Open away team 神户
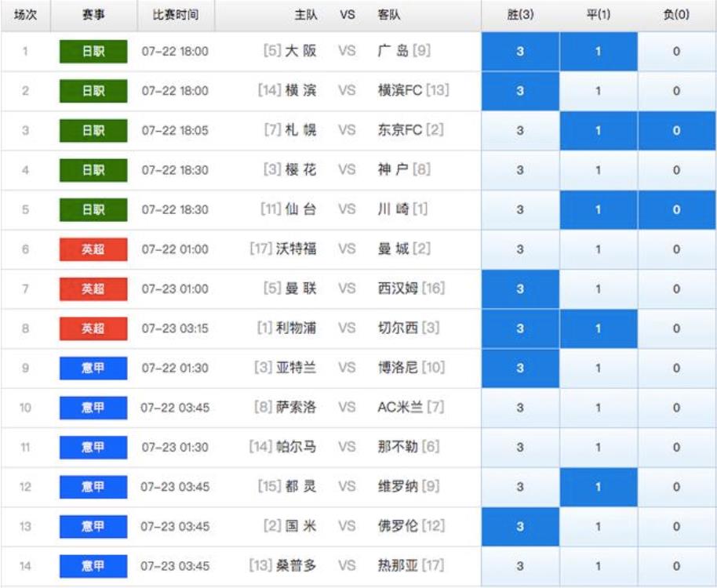Viewport: 717px width, 588px height. (x=393, y=169)
